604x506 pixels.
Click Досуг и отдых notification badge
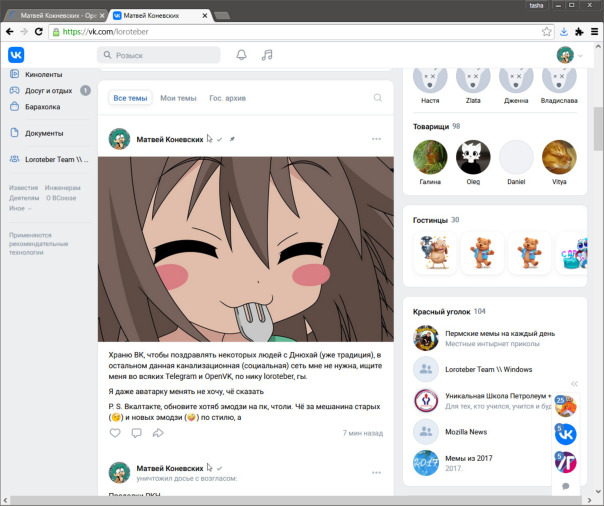tap(86, 90)
